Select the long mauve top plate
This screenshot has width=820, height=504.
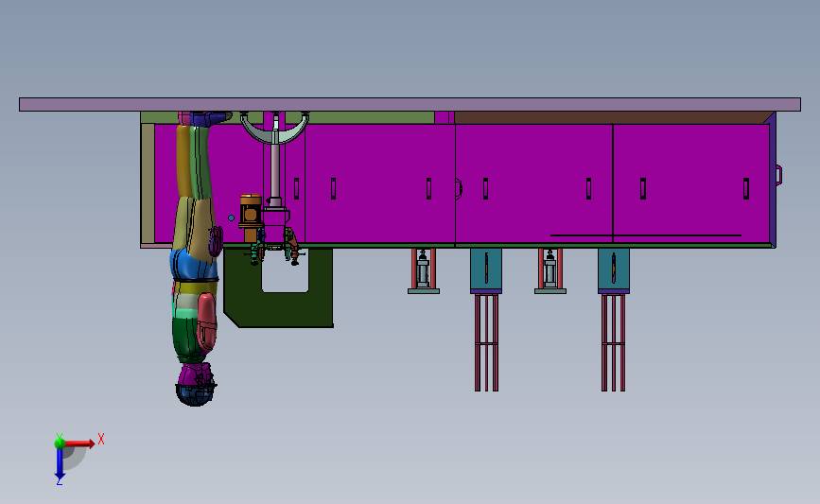point(410,104)
